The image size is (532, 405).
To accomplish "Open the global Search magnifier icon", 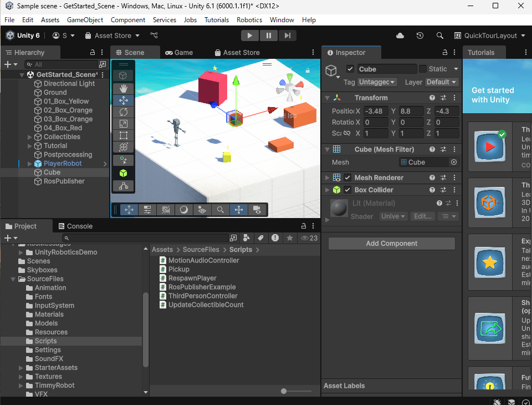I will coord(439,36).
